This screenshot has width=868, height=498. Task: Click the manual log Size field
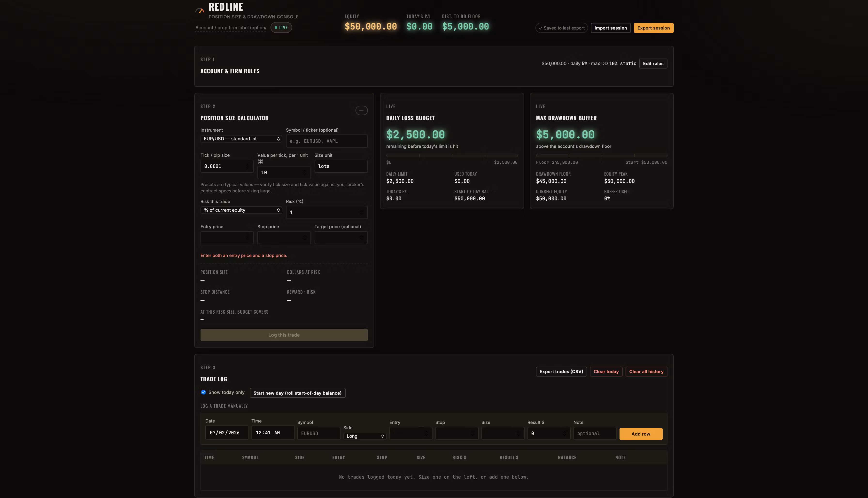click(x=503, y=433)
